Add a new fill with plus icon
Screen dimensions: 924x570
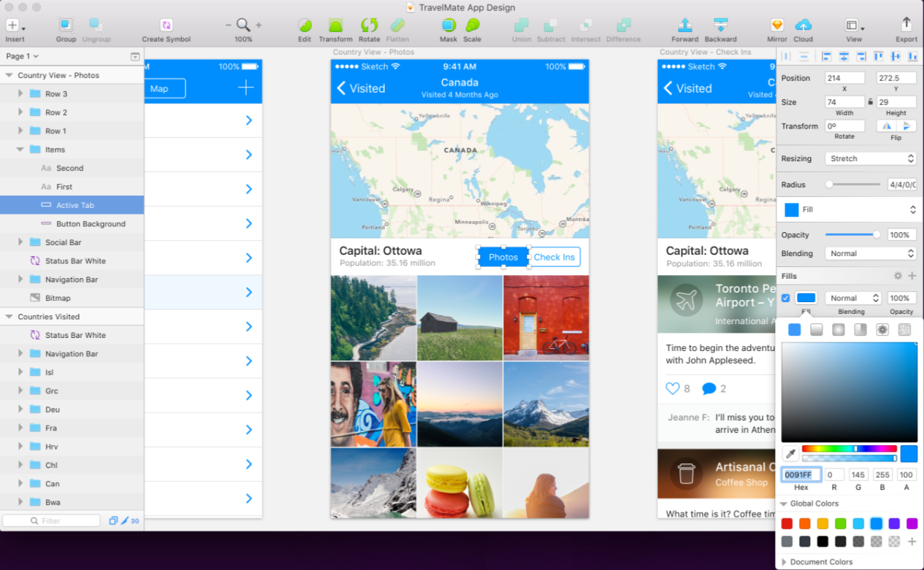pyautogui.click(x=912, y=276)
